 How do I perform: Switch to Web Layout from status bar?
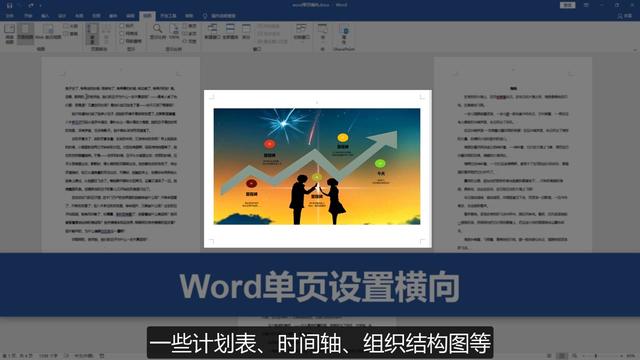pyautogui.click(x=575, y=356)
